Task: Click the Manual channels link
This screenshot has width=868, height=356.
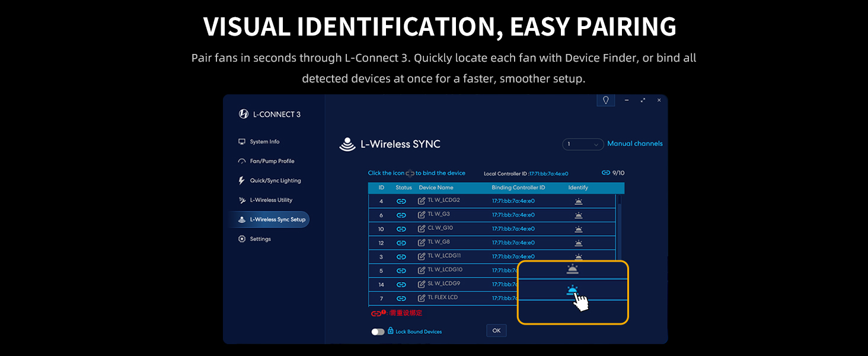Action: tap(635, 144)
